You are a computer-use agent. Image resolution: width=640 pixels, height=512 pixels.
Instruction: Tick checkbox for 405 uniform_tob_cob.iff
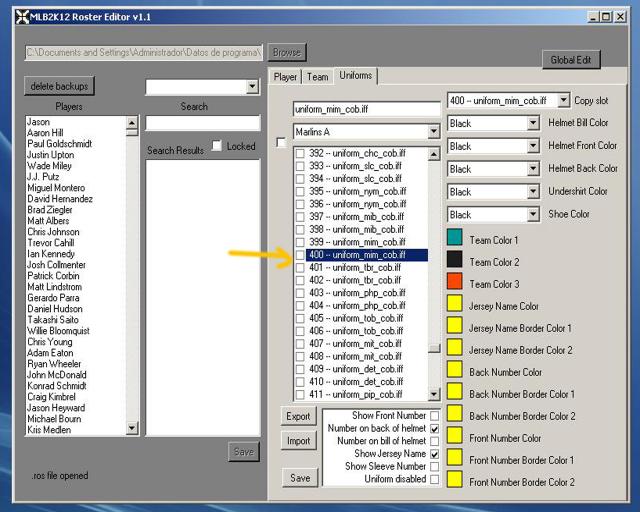tap(300, 318)
